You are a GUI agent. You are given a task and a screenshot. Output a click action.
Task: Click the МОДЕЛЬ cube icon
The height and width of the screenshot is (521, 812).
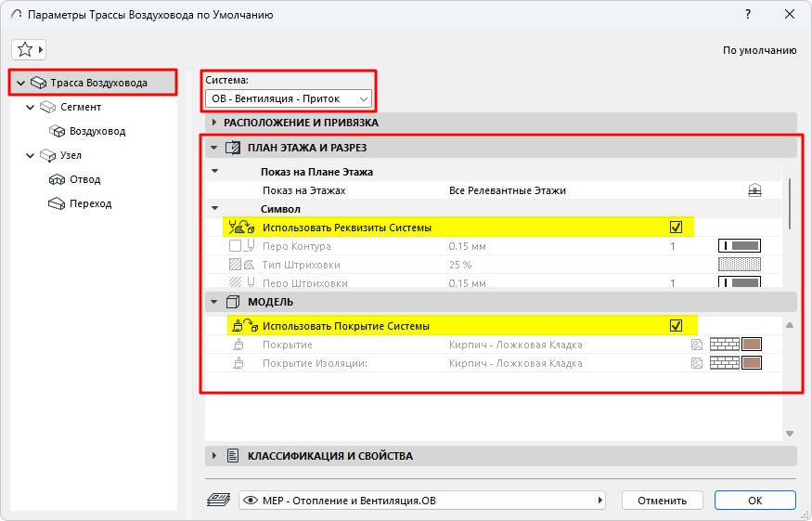[x=233, y=302]
